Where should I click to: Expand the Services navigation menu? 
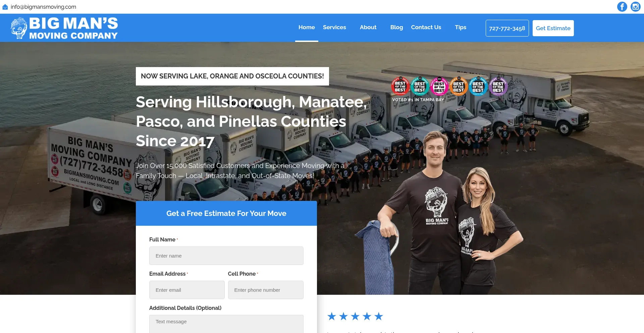[x=334, y=27]
